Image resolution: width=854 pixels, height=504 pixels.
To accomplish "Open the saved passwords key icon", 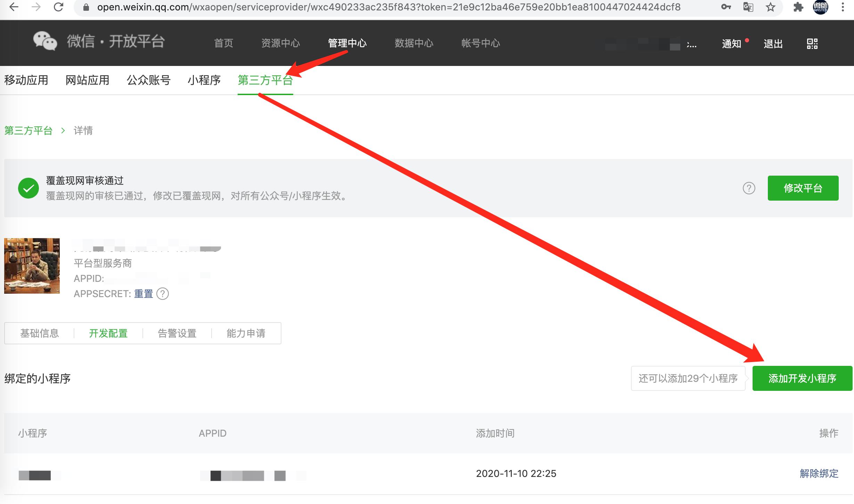I will click(x=726, y=7).
